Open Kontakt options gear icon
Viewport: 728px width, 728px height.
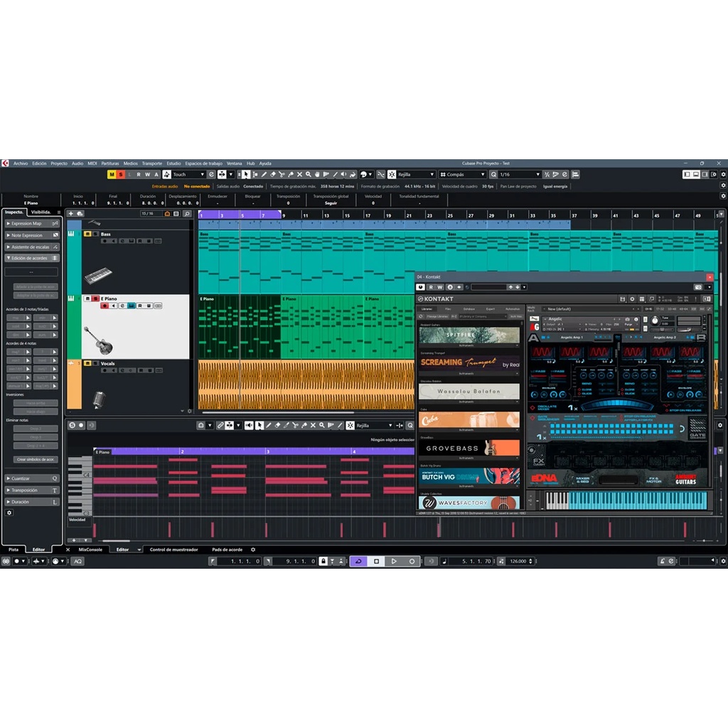pos(632,299)
